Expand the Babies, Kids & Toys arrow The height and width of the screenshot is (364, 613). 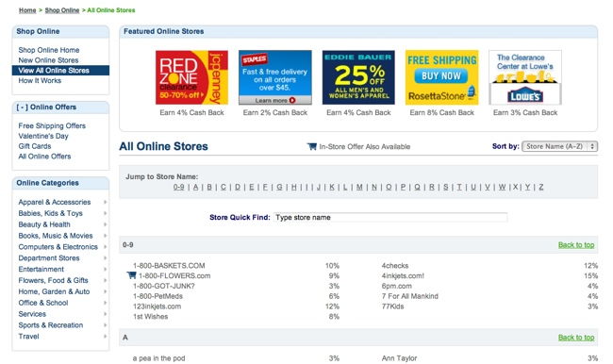pos(106,213)
